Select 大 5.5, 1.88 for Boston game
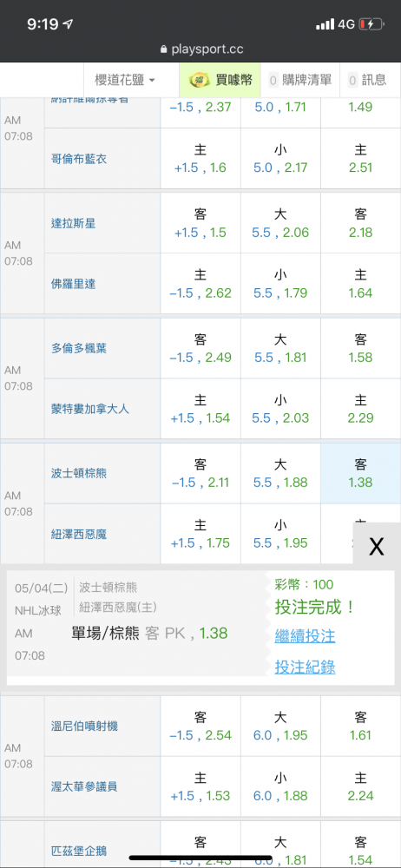Viewport: 401px width, 868px height. click(280, 473)
